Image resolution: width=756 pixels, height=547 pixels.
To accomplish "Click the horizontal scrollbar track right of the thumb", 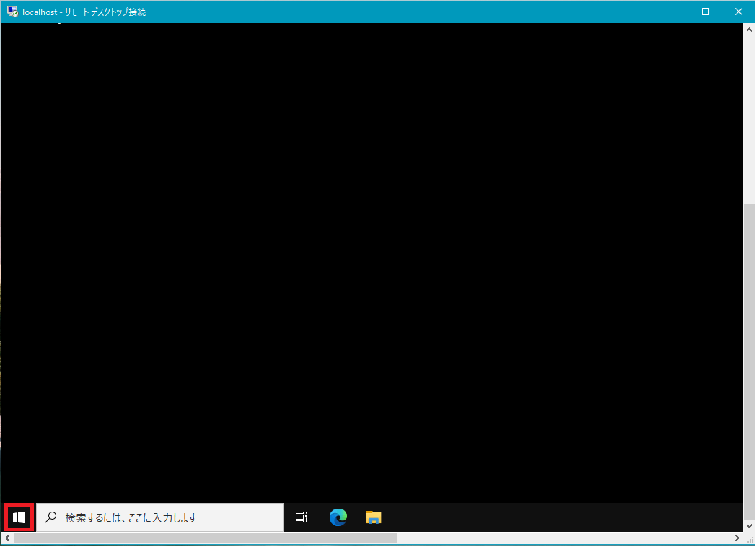I will click(563, 538).
